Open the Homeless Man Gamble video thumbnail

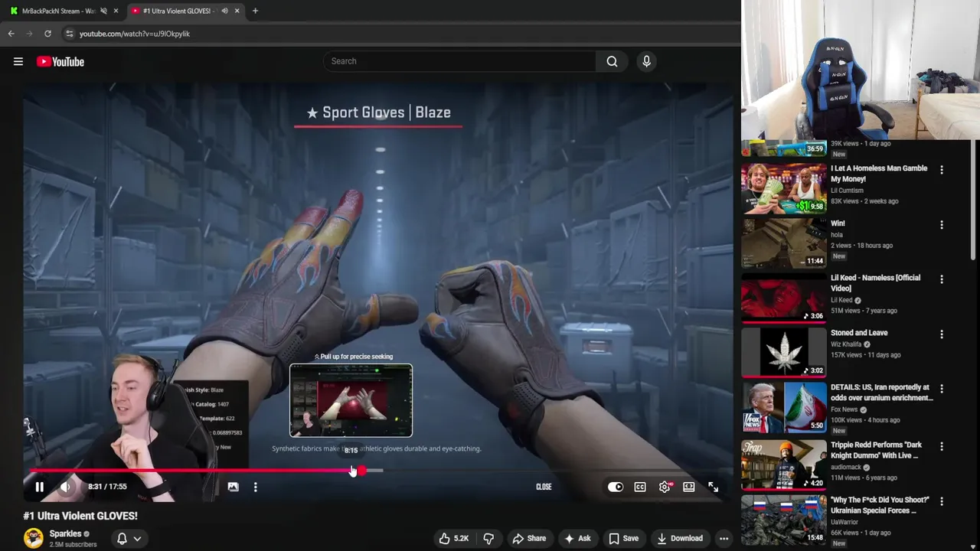click(x=784, y=188)
